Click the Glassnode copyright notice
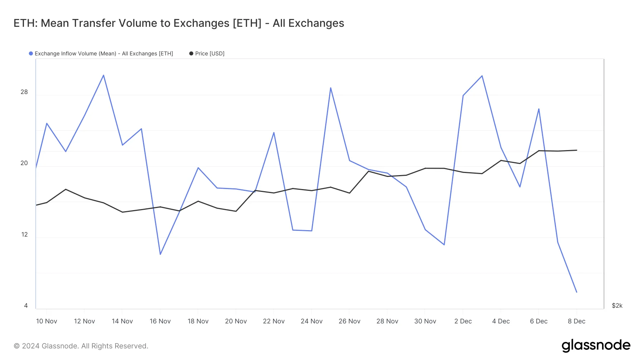This screenshot has width=644, height=362. (x=81, y=346)
